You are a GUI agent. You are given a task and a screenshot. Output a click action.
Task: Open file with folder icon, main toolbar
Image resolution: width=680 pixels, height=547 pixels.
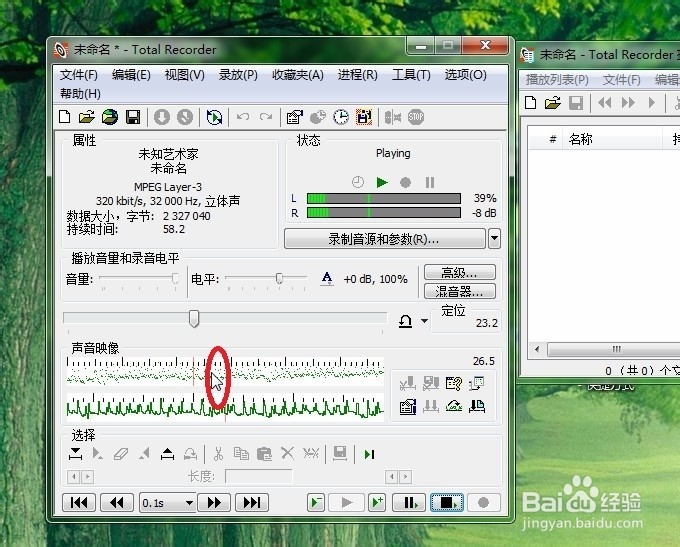pyautogui.click(x=87, y=117)
